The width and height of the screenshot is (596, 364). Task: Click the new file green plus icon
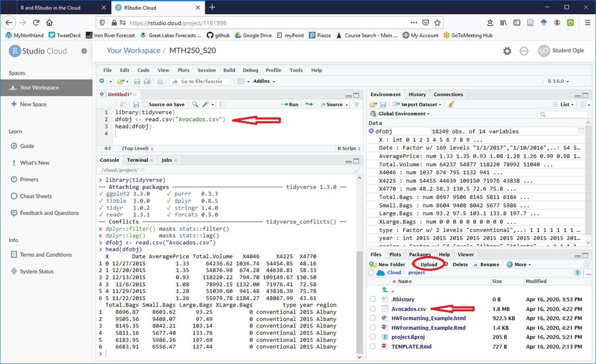(102, 81)
